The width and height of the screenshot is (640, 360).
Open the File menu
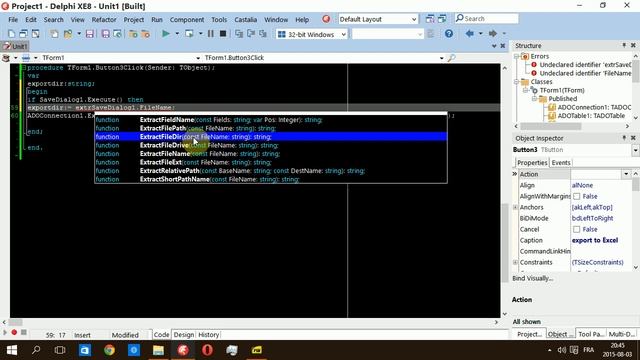13,20
